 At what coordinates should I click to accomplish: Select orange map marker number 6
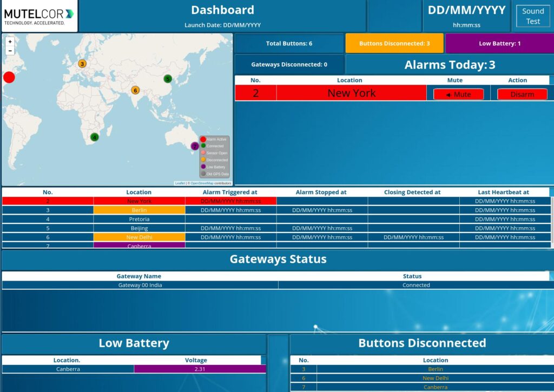[135, 90]
